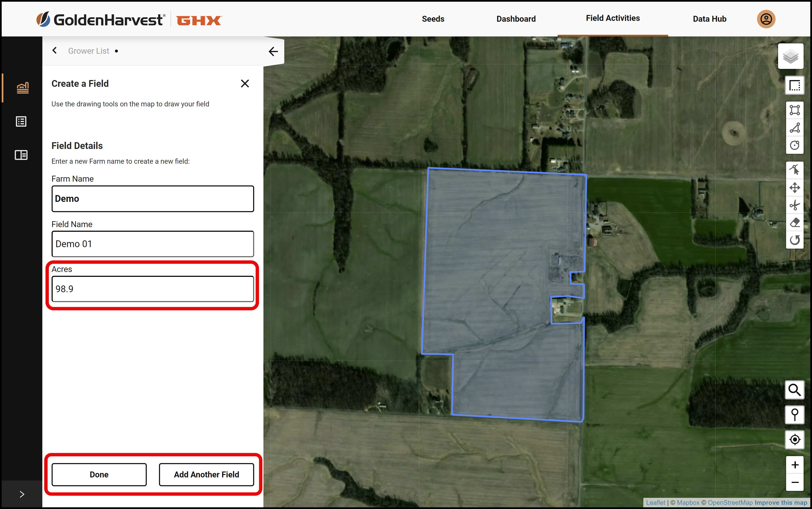This screenshot has height=509, width=812.
Task: Open the Mapbox attribution link
Action: point(688,502)
